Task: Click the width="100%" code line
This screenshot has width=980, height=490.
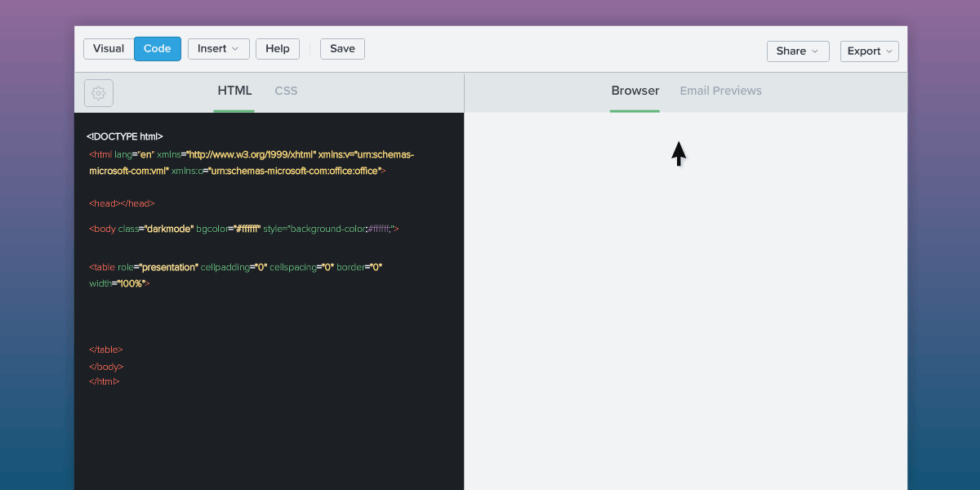Action: point(119,283)
